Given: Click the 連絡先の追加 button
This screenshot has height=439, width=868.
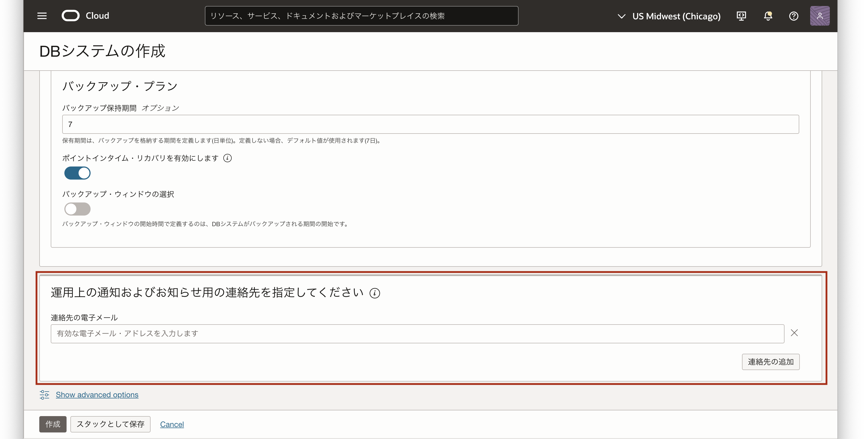Looking at the screenshot, I should 770,362.
